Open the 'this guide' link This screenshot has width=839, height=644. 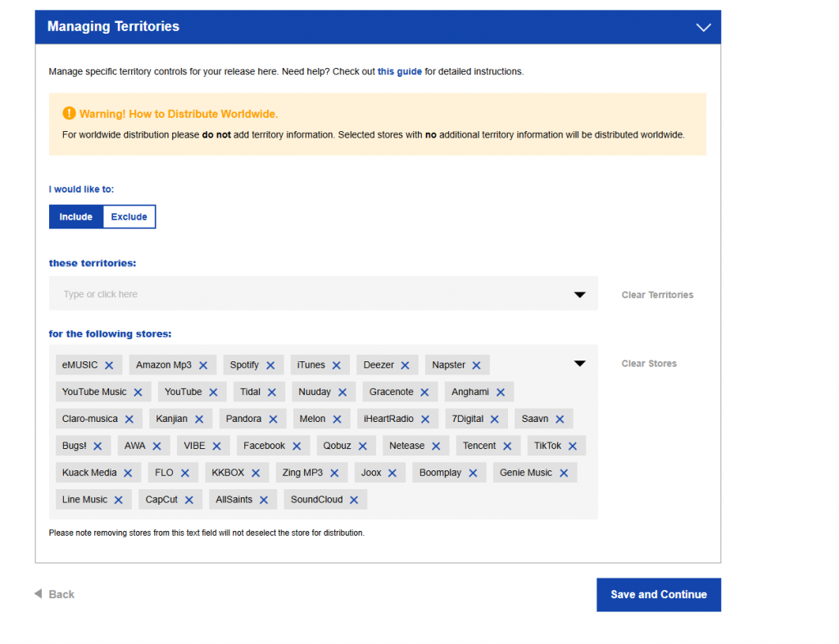[399, 72]
